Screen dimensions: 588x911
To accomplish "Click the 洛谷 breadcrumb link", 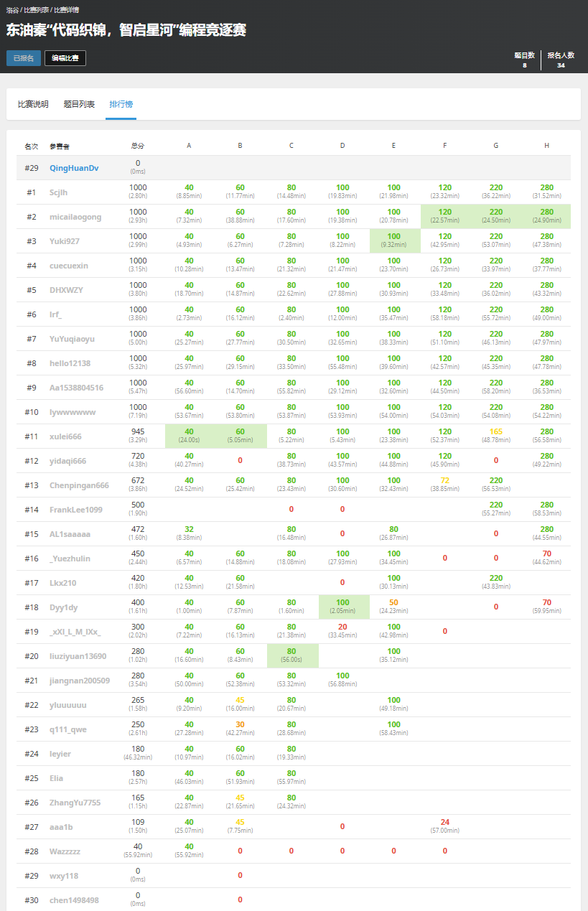I will (x=12, y=10).
